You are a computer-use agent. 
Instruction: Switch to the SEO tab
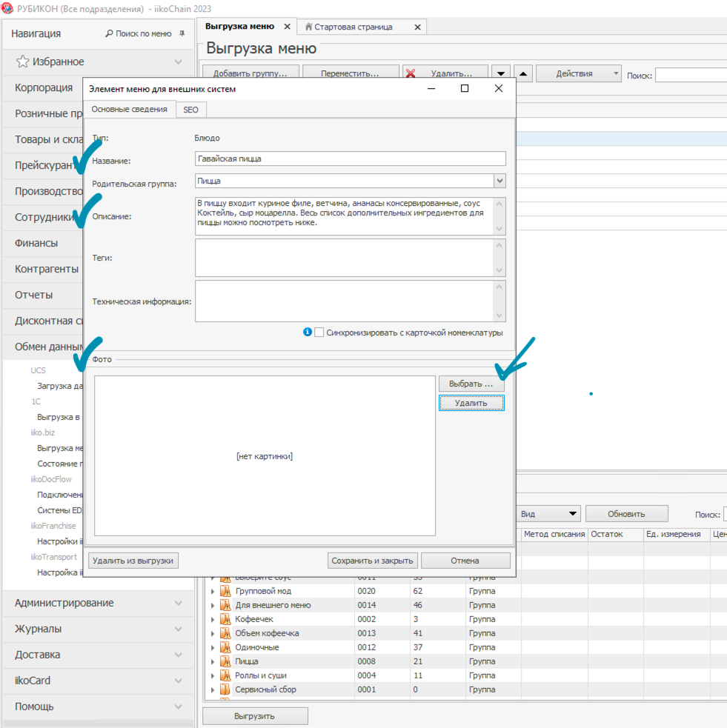tap(190, 110)
